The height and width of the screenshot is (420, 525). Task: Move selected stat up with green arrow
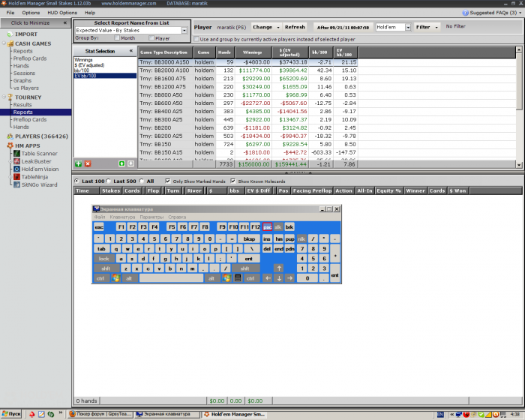(x=121, y=163)
